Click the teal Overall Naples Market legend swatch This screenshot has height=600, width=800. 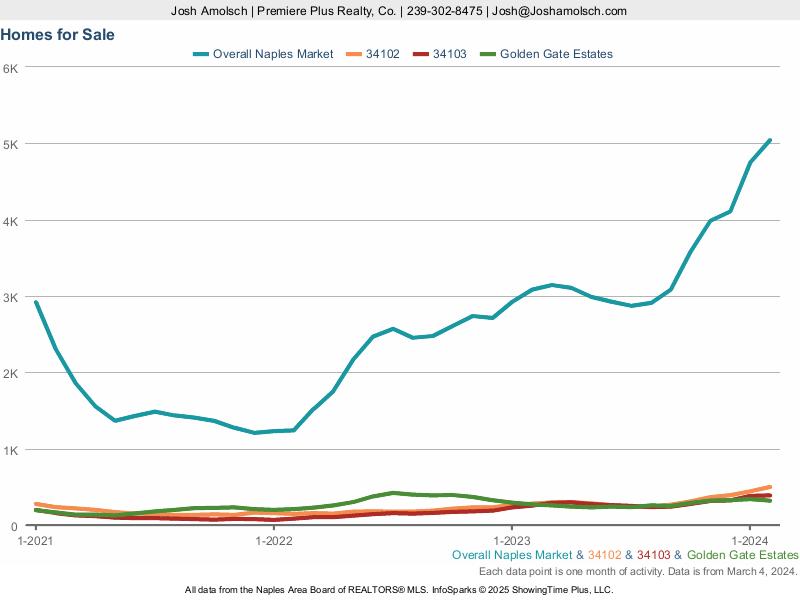[x=201, y=54]
